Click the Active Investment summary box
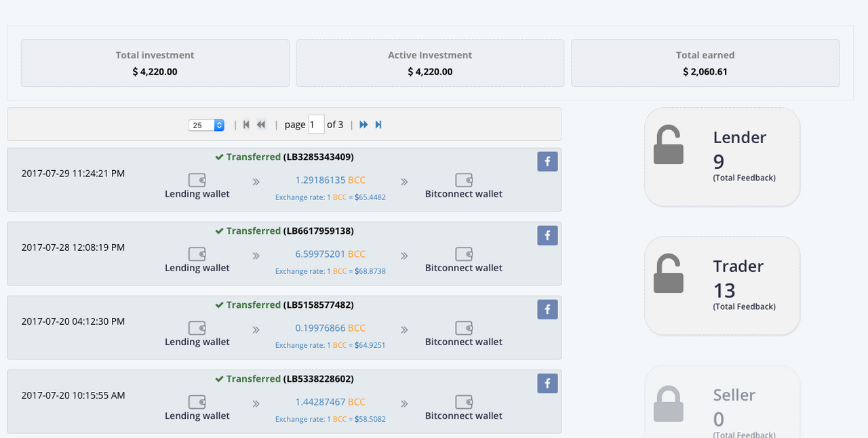This screenshot has width=868, height=438. point(430,63)
